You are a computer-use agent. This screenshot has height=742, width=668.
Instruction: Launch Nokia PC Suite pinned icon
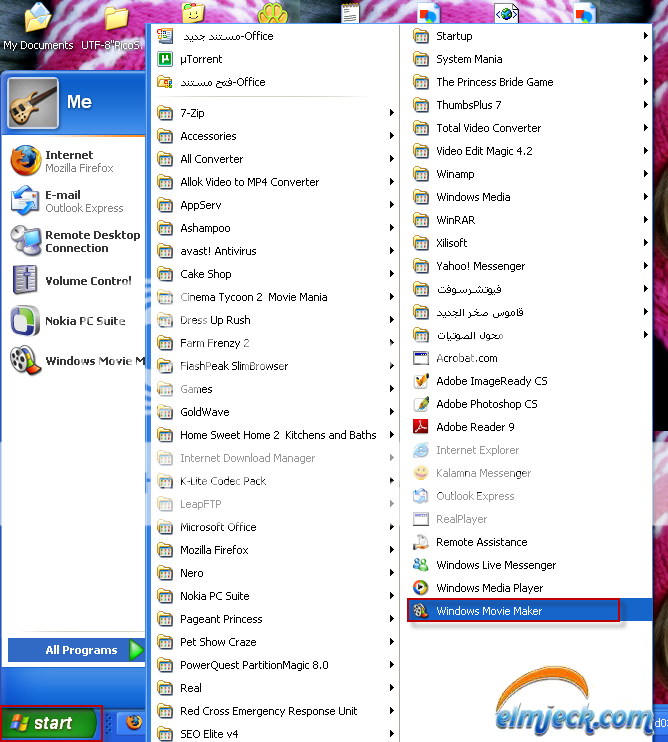[x=26, y=321]
